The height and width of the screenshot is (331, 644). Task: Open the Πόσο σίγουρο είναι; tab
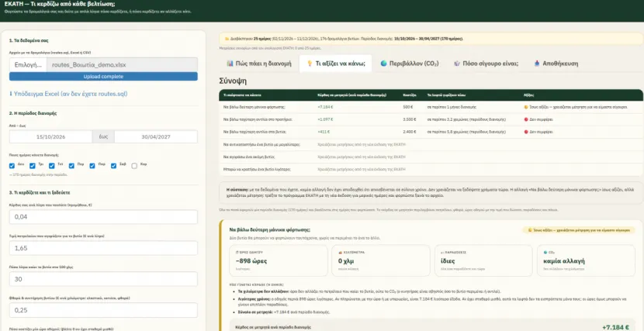click(x=486, y=64)
